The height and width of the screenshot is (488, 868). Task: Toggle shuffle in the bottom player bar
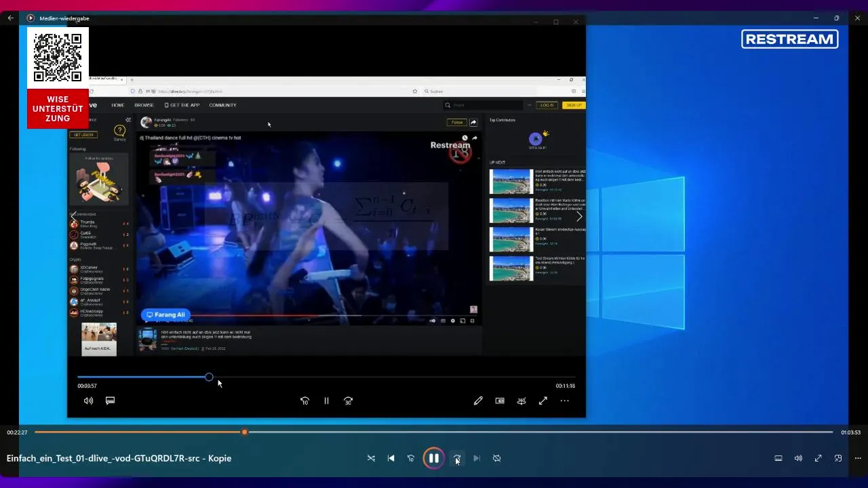371,458
